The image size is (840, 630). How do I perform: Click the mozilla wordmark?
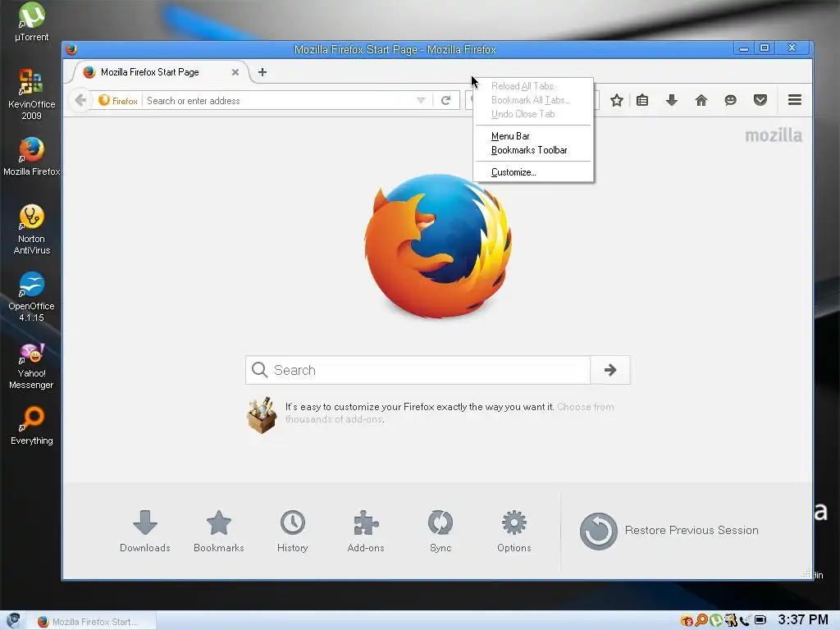tap(773, 135)
